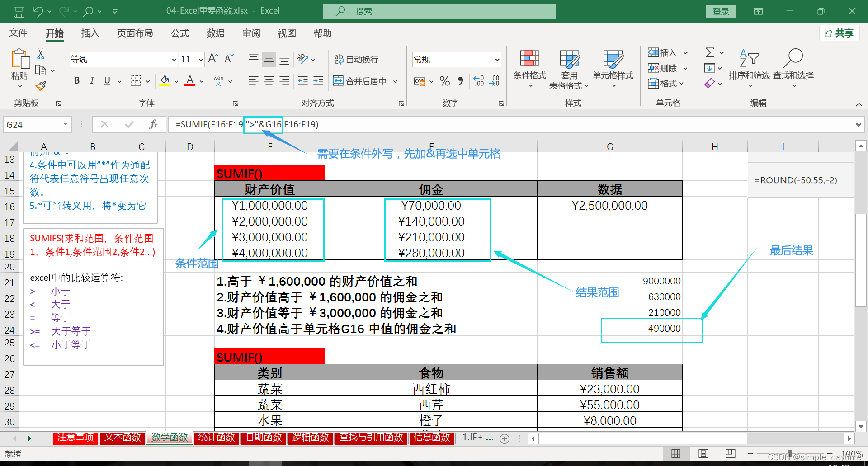Switch to the 数据 Data tab

point(216,33)
